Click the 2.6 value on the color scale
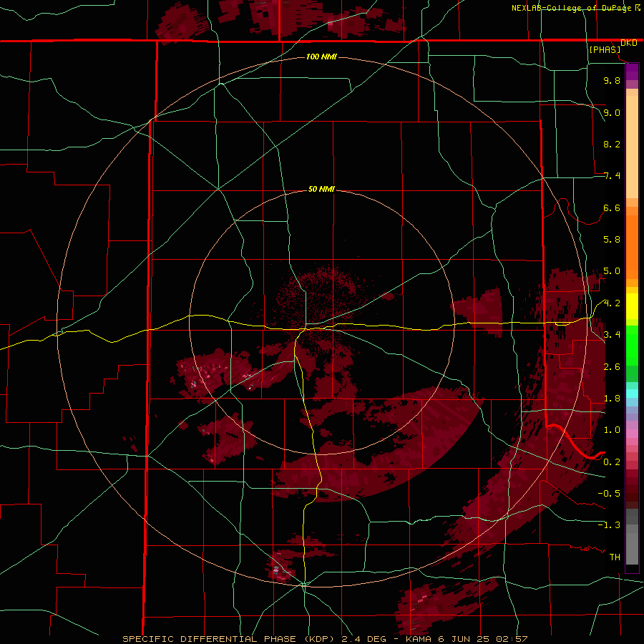The height and width of the screenshot is (644, 644). (612, 366)
